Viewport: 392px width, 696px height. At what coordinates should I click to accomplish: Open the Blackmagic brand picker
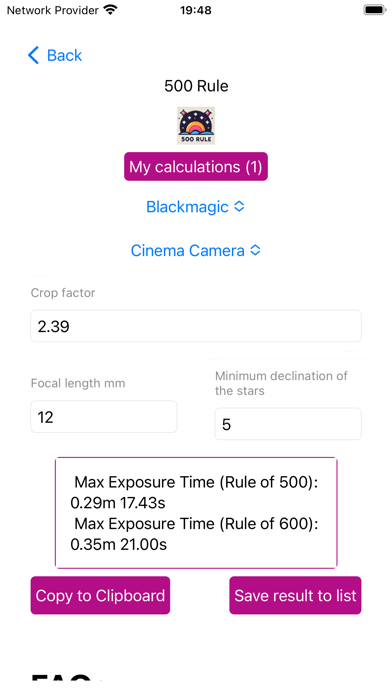click(195, 206)
